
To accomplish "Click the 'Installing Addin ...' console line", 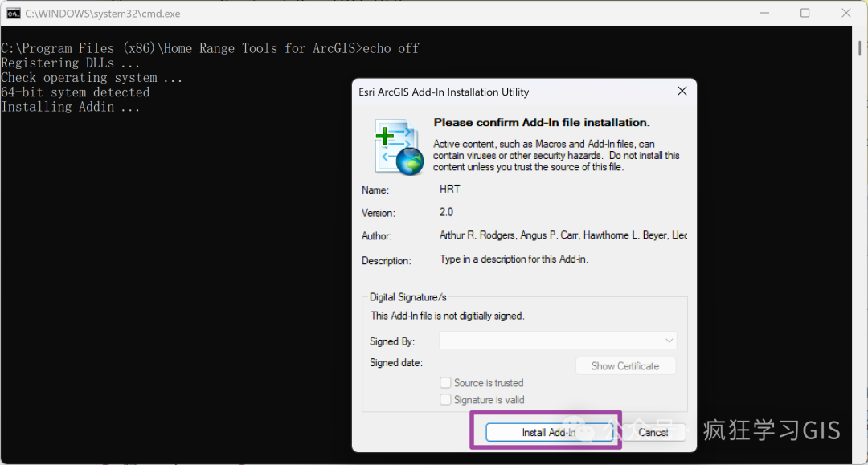I will tap(70, 107).
